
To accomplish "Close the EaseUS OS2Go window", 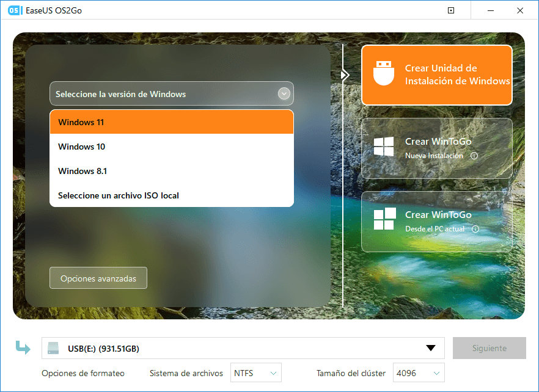I will point(520,10).
